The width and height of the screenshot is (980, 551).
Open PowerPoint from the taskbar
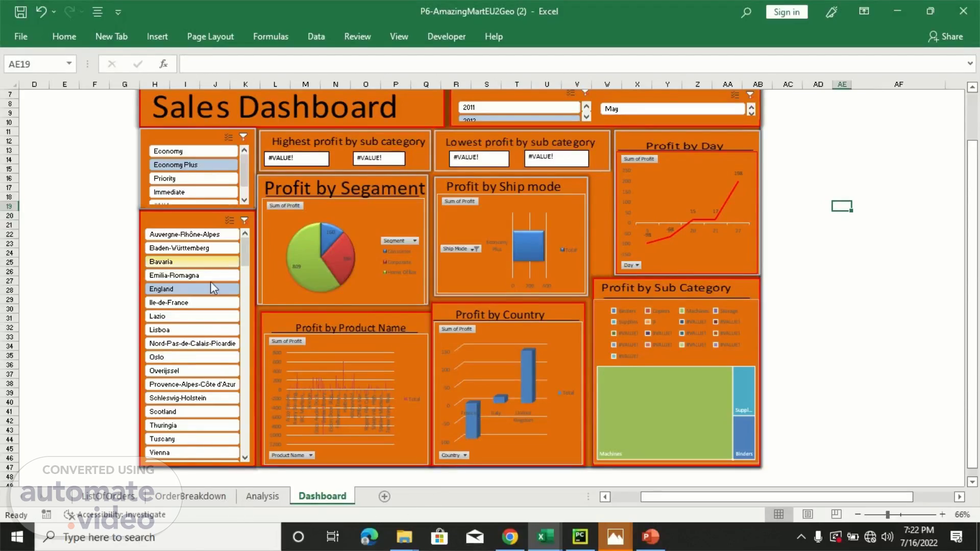tap(650, 537)
